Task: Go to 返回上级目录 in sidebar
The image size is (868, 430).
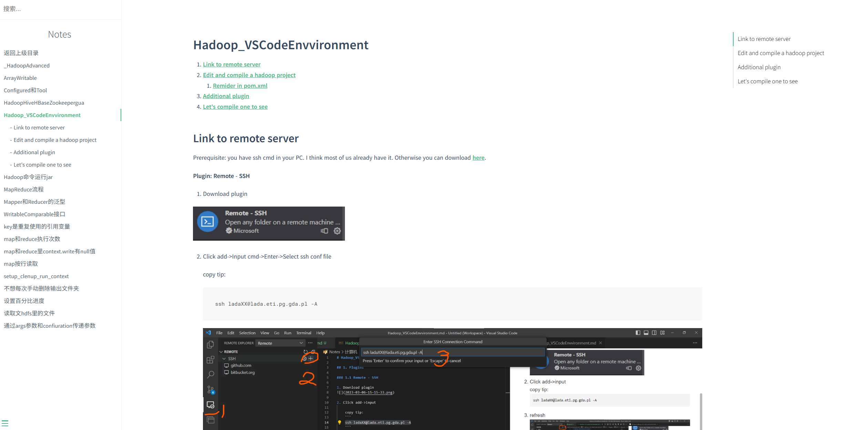Action: 21,53
